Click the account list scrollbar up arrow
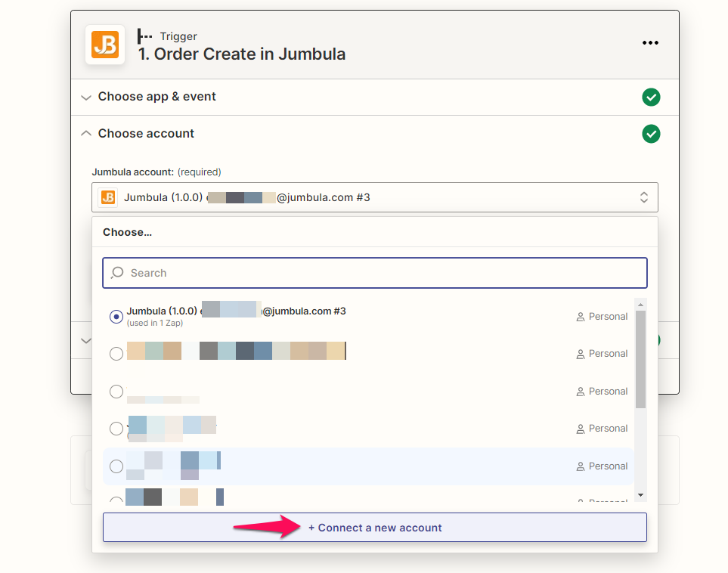Viewport: 728px width, 573px height. pyautogui.click(x=641, y=305)
